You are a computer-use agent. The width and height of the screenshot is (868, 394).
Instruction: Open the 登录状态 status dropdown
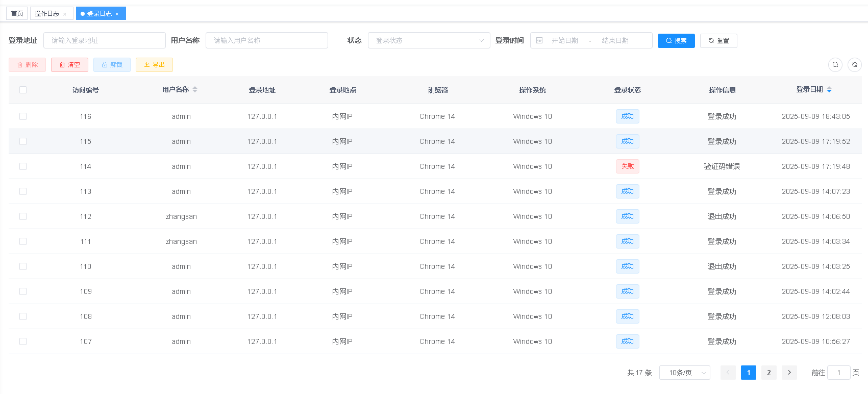[429, 40]
